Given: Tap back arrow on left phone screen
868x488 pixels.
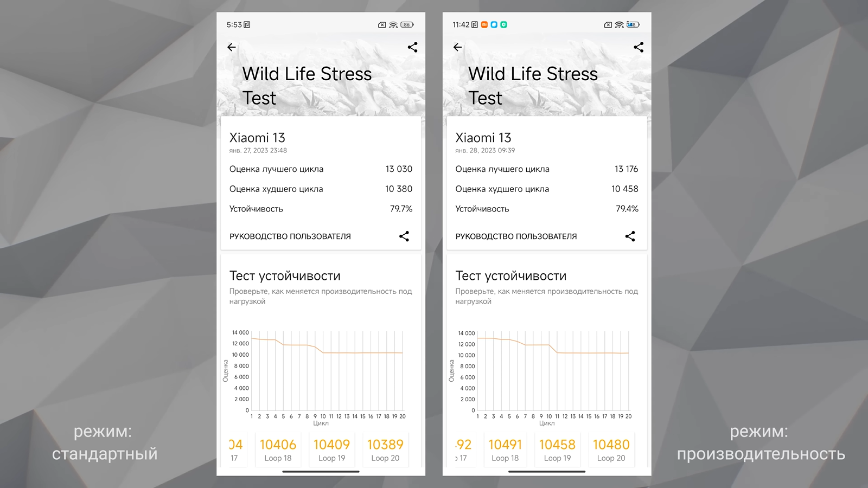Looking at the screenshot, I should point(232,47).
